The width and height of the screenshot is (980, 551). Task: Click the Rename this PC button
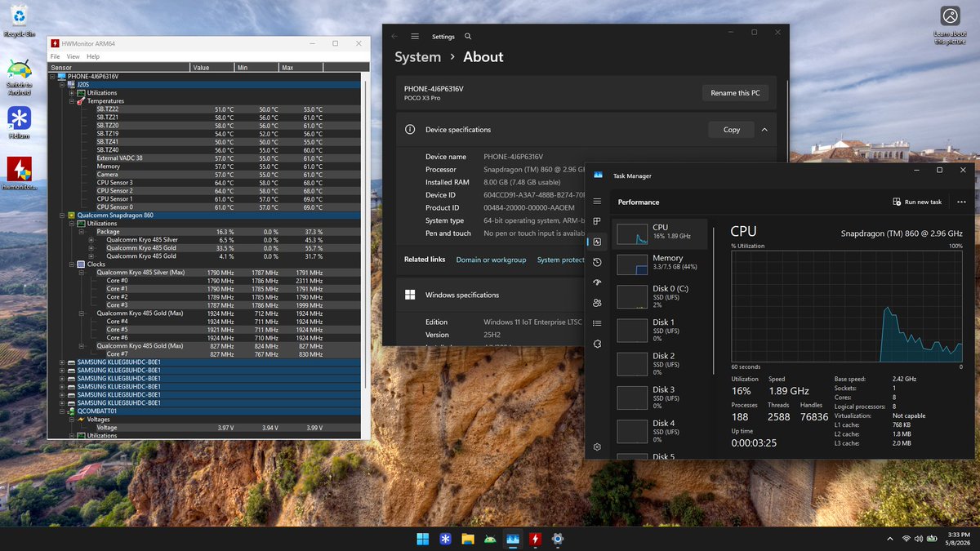tap(735, 93)
